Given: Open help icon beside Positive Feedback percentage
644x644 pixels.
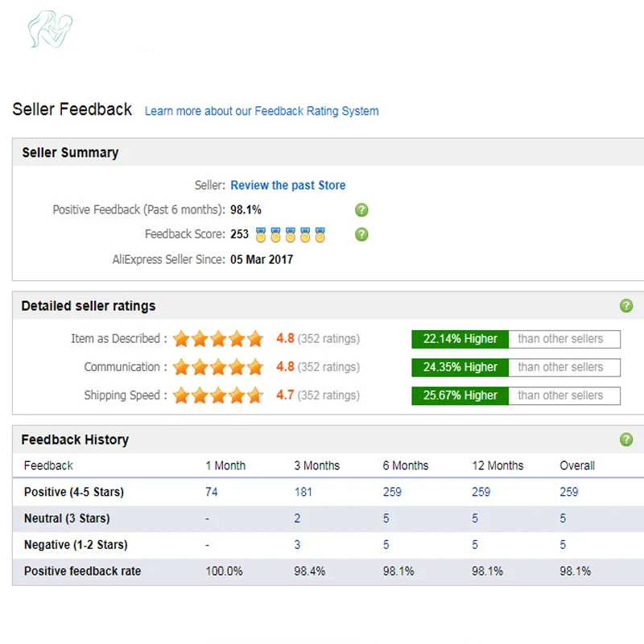Looking at the screenshot, I should (x=361, y=210).
